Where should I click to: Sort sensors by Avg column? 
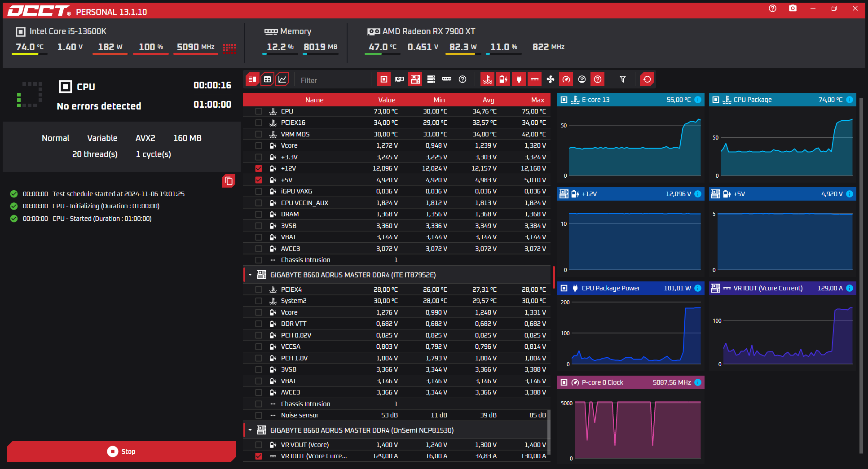[x=489, y=100]
